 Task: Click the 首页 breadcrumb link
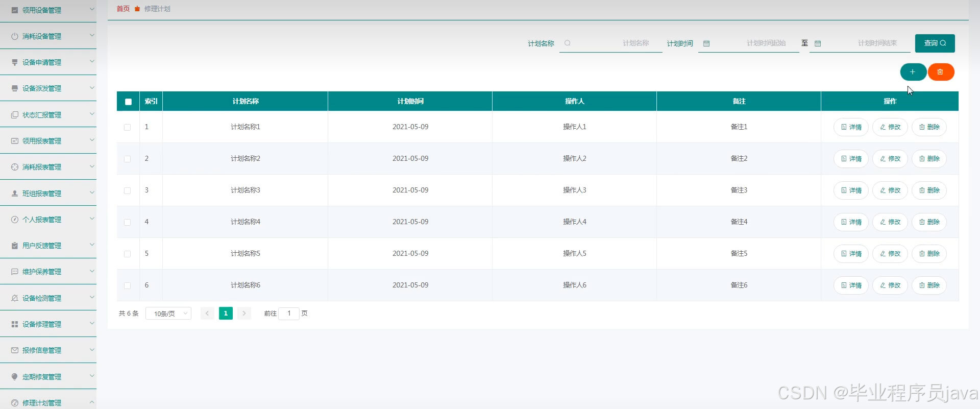(x=123, y=9)
